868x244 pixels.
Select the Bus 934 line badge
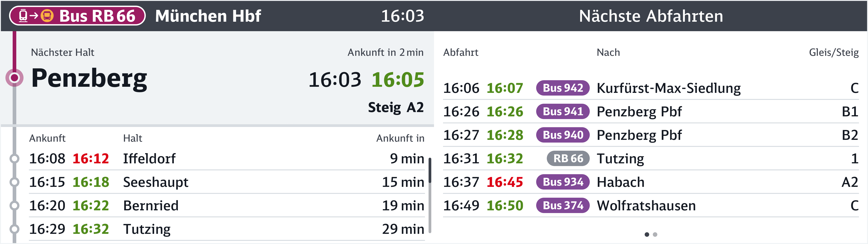coord(562,182)
